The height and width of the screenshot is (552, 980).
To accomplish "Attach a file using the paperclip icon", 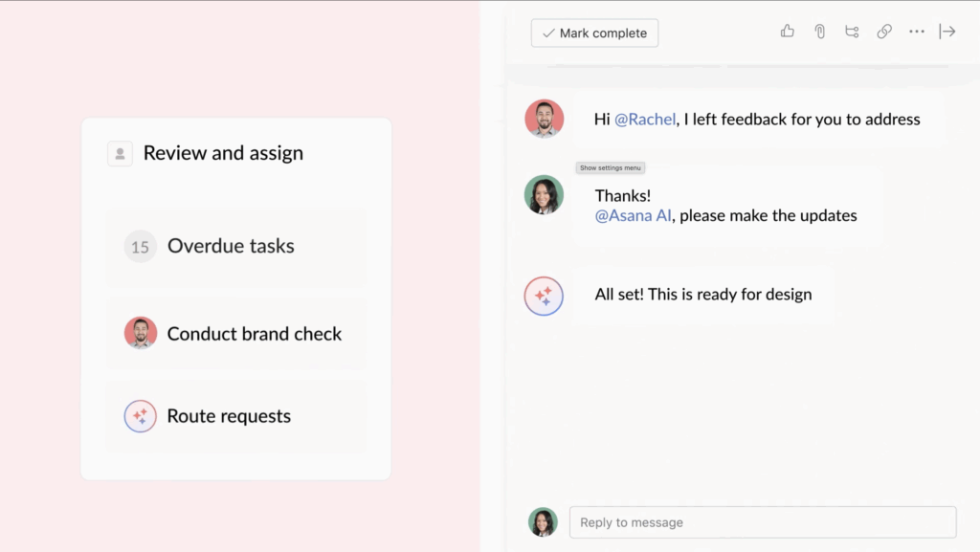I will (x=819, y=32).
